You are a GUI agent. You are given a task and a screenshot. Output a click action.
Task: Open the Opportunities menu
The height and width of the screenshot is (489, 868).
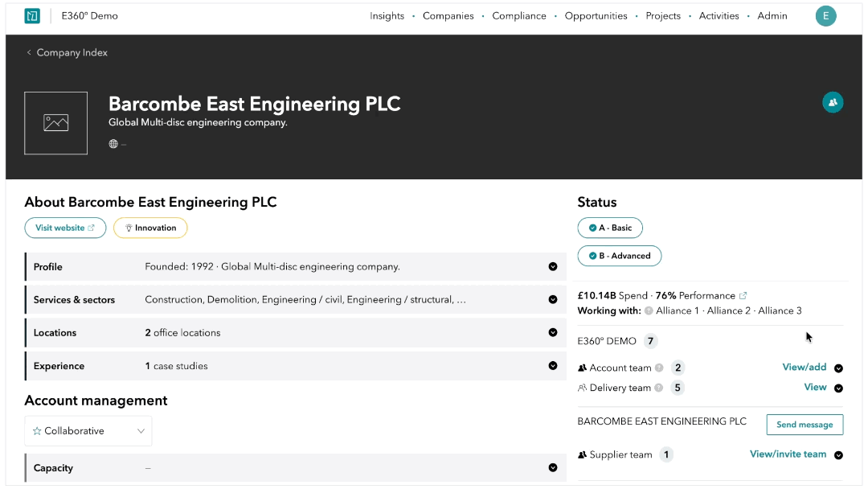[x=596, y=16]
